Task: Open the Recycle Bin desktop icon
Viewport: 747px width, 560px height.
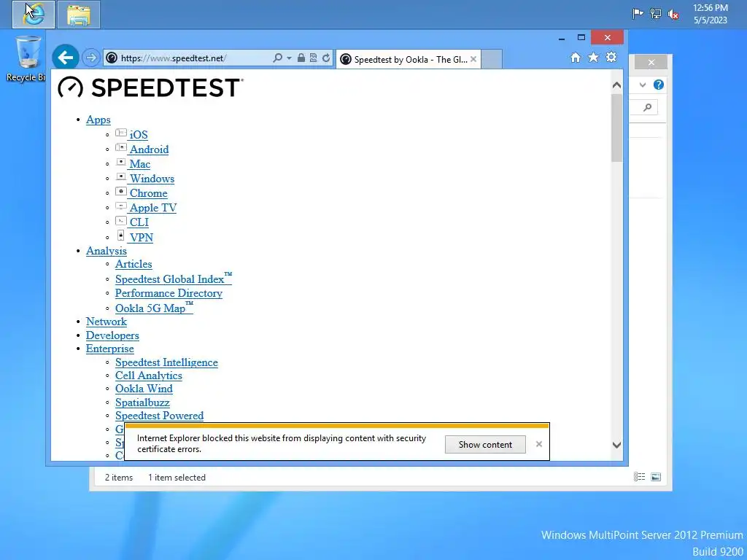Action: tap(26, 58)
